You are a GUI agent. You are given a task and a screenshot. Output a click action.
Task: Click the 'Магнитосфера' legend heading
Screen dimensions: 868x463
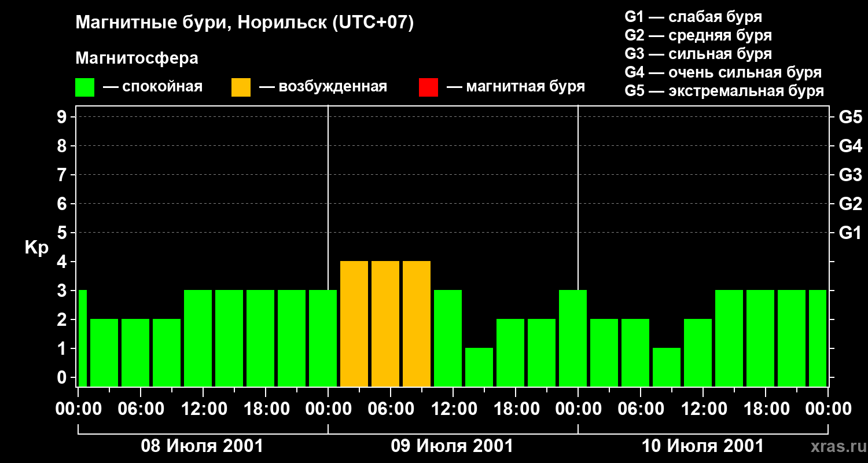(x=137, y=58)
